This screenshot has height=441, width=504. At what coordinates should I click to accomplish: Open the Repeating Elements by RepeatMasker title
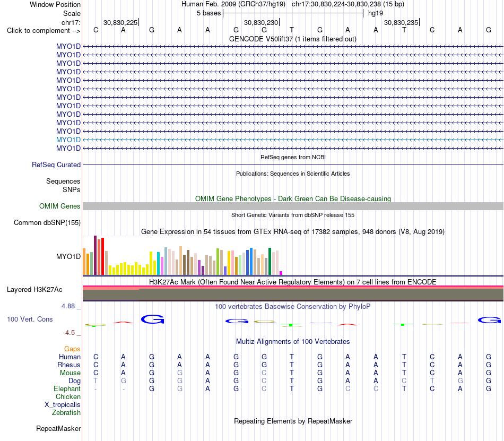point(293,421)
